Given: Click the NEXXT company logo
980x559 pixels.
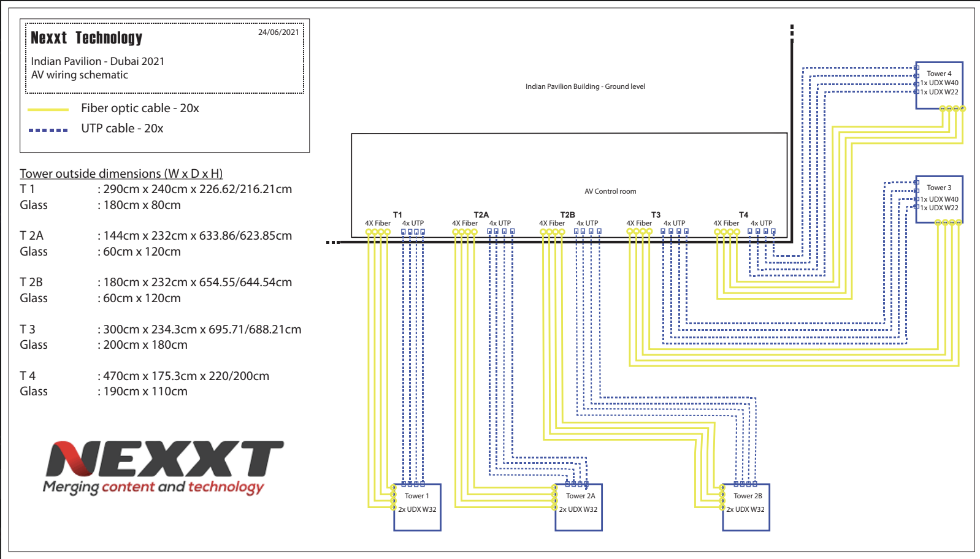Looking at the screenshot, I should (x=164, y=467).
